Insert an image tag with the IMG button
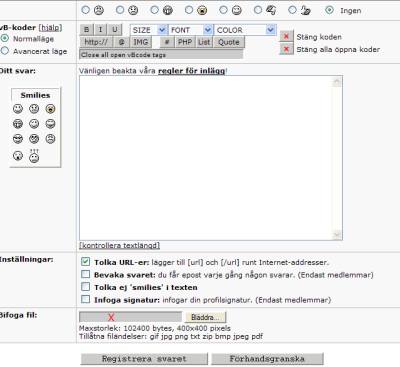Viewport: 400px width, 367px height. pyautogui.click(x=140, y=42)
